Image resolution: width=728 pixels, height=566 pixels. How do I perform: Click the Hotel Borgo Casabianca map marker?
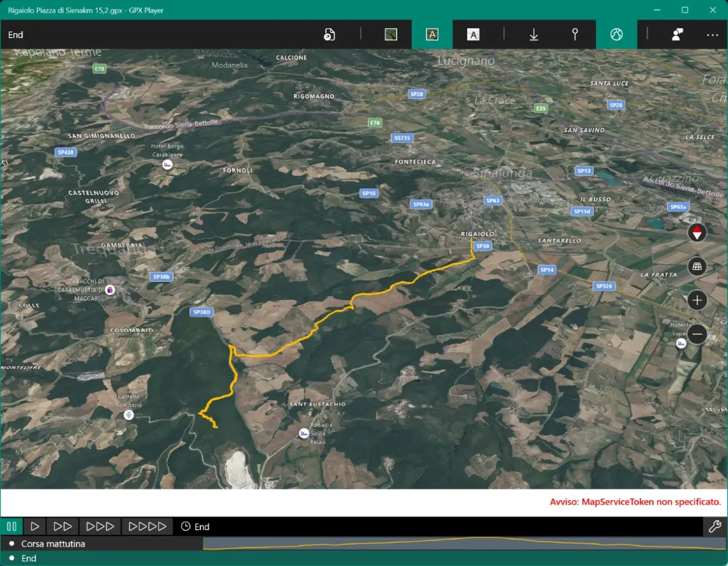pyautogui.click(x=167, y=165)
